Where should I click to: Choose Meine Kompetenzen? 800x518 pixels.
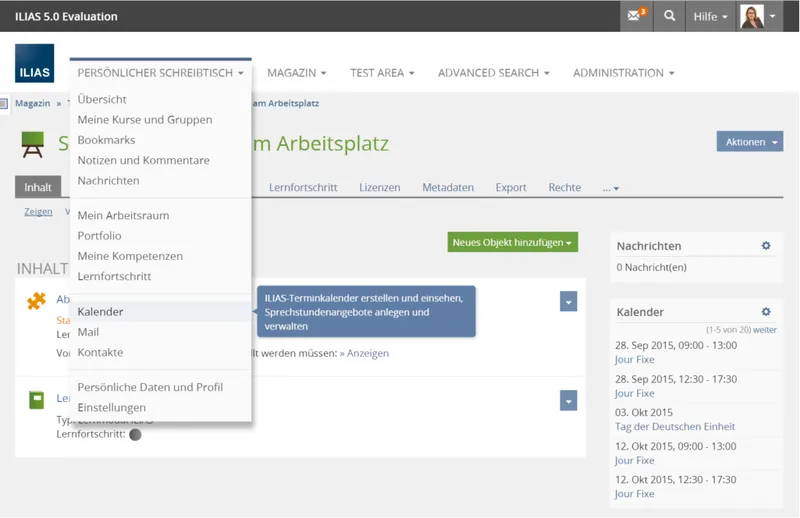tap(130, 256)
